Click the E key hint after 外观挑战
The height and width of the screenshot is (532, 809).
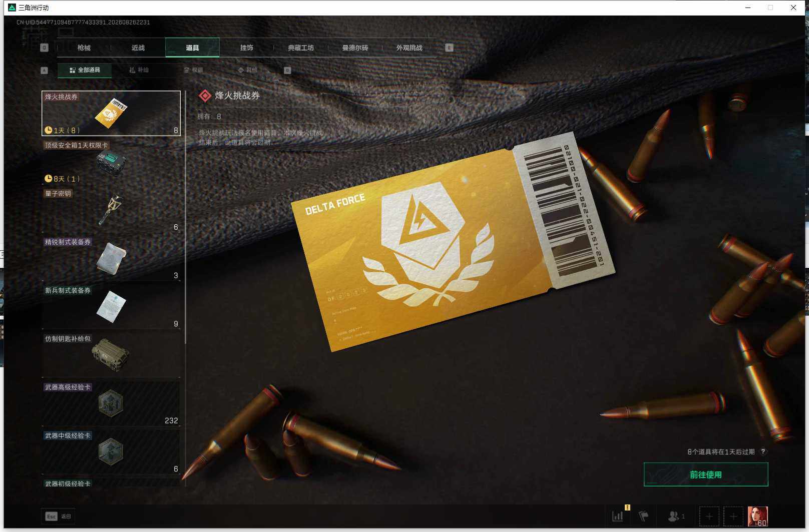(x=449, y=48)
